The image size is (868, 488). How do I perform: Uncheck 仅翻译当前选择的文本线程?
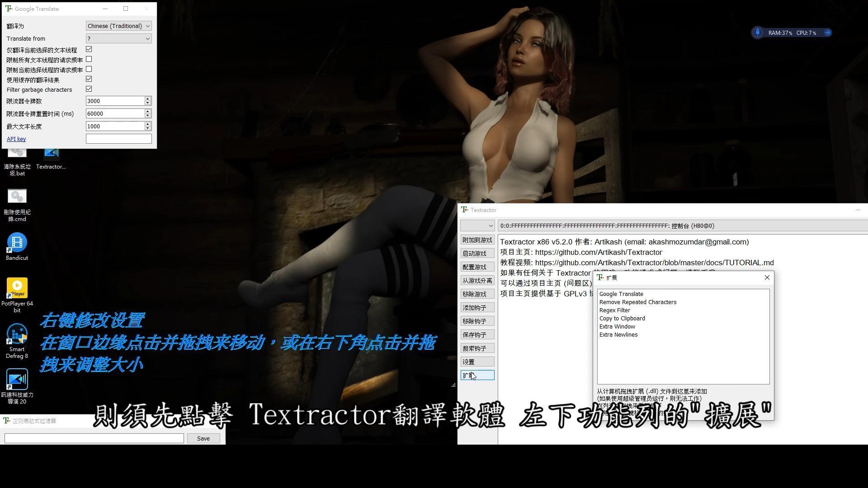89,49
